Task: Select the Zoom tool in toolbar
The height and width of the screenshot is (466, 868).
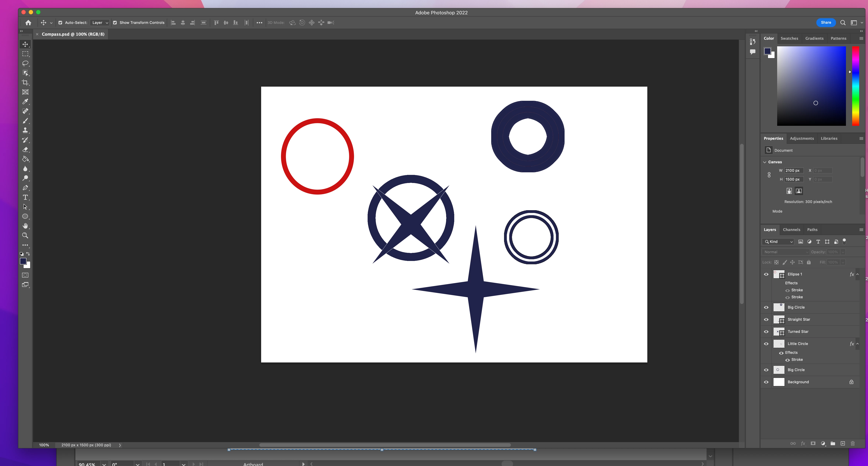Action: click(x=25, y=236)
